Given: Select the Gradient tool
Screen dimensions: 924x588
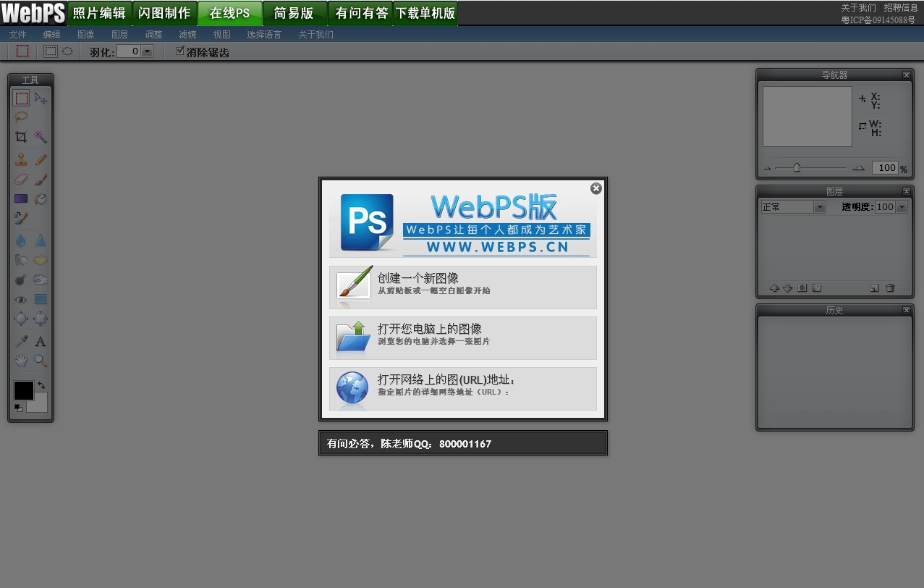Looking at the screenshot, I should tap(22, 198).
